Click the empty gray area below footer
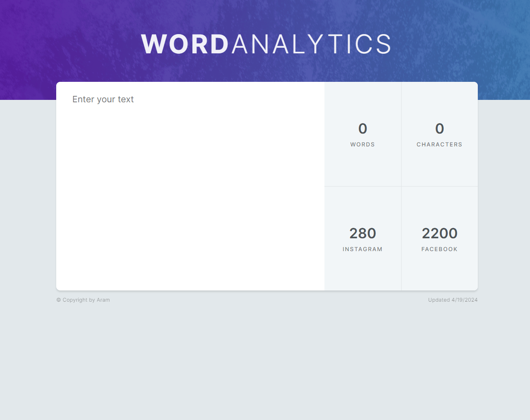The image size is (530, 420). coord(265,361)
